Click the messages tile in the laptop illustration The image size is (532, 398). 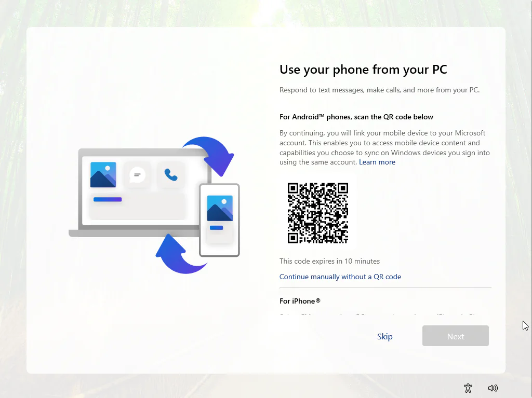(137, 174)
